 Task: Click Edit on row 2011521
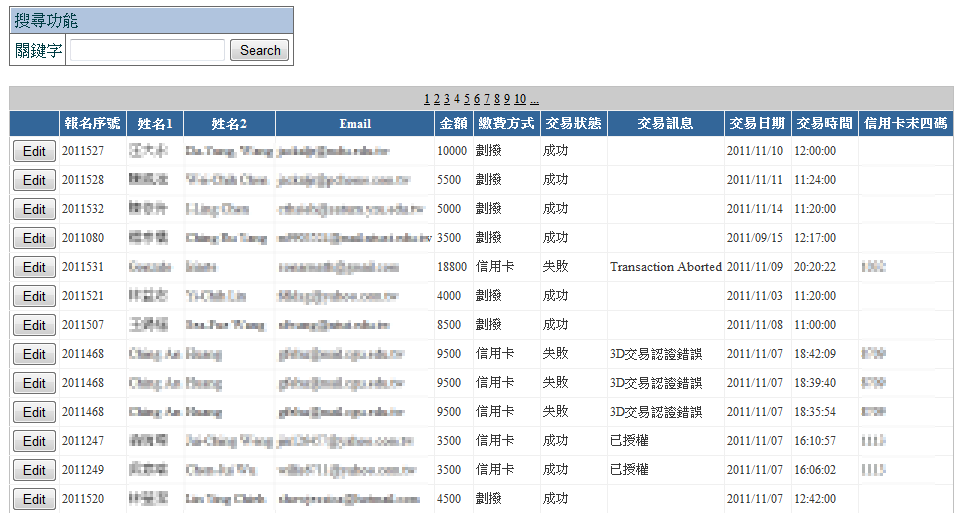pyautogui.click(x=34, y=296)
